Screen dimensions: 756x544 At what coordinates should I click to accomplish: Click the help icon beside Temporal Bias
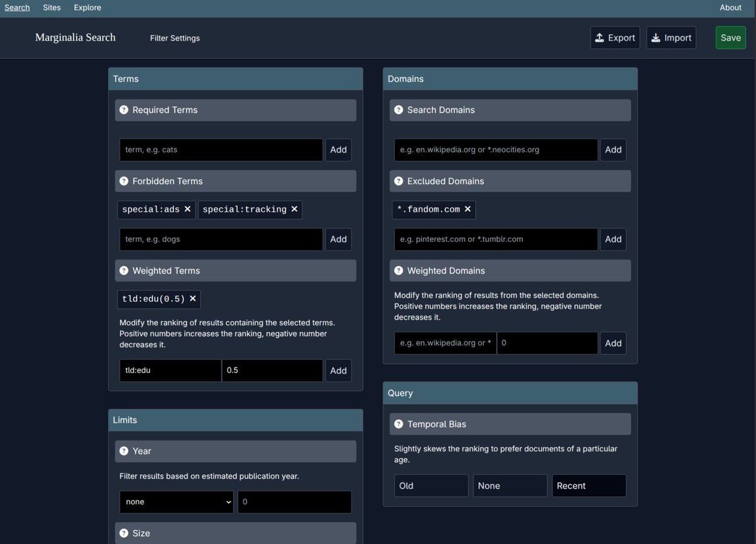(x=399, y=424)
